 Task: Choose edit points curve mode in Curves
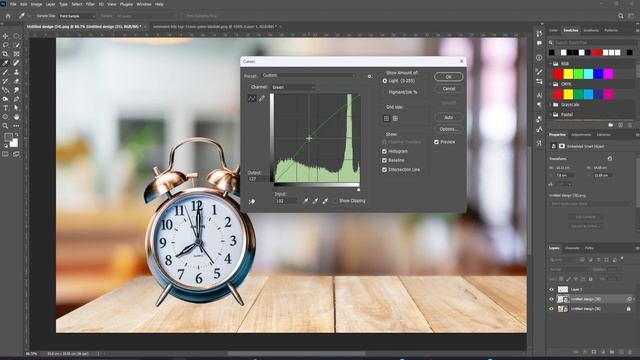coord(252,98)
